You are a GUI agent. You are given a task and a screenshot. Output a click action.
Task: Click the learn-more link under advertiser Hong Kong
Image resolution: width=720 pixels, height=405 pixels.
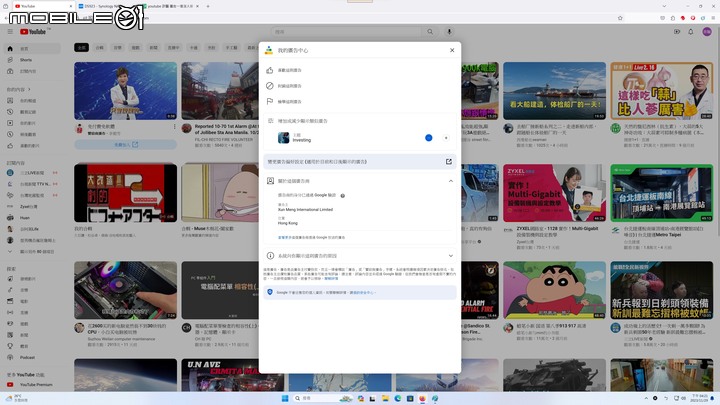click(284, 237)
